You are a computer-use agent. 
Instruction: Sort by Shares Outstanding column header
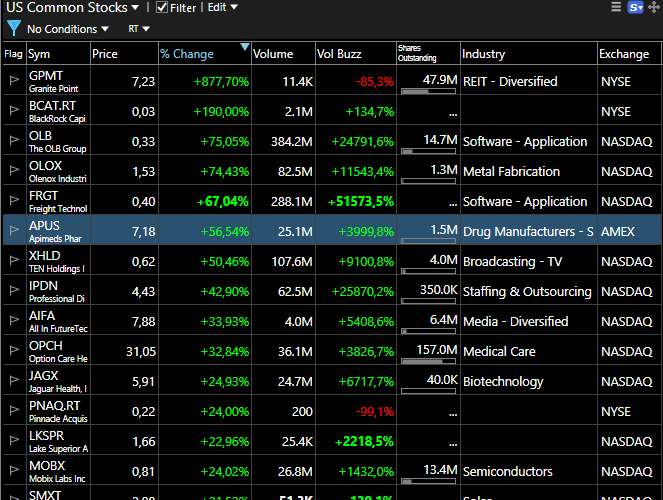click(428, 54)
